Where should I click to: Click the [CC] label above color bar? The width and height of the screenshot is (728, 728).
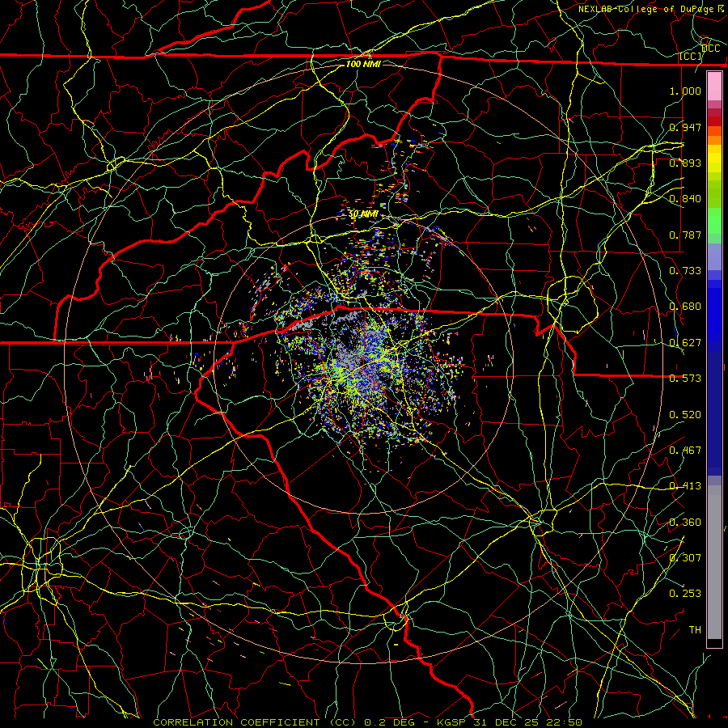pos(691,56)
